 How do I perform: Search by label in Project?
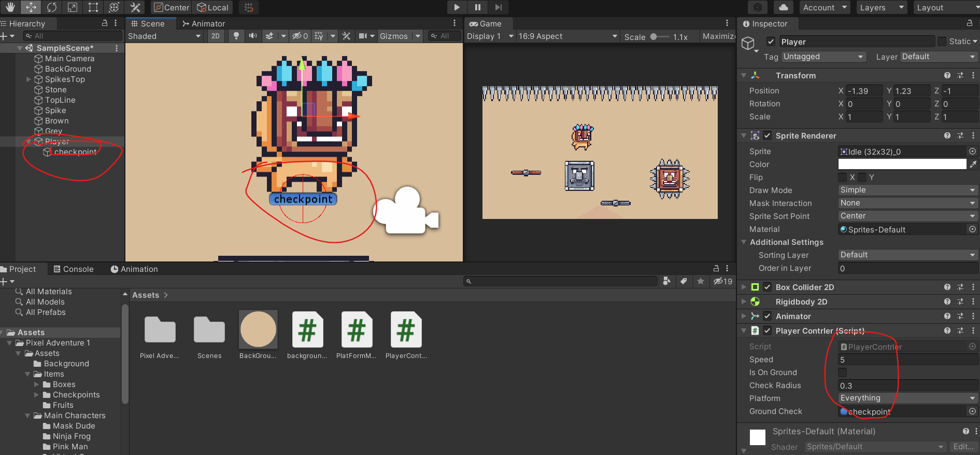[x=684, y=281]
